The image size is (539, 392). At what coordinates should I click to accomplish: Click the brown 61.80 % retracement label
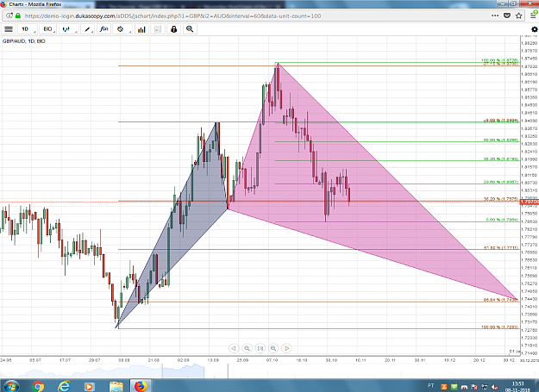501,247
